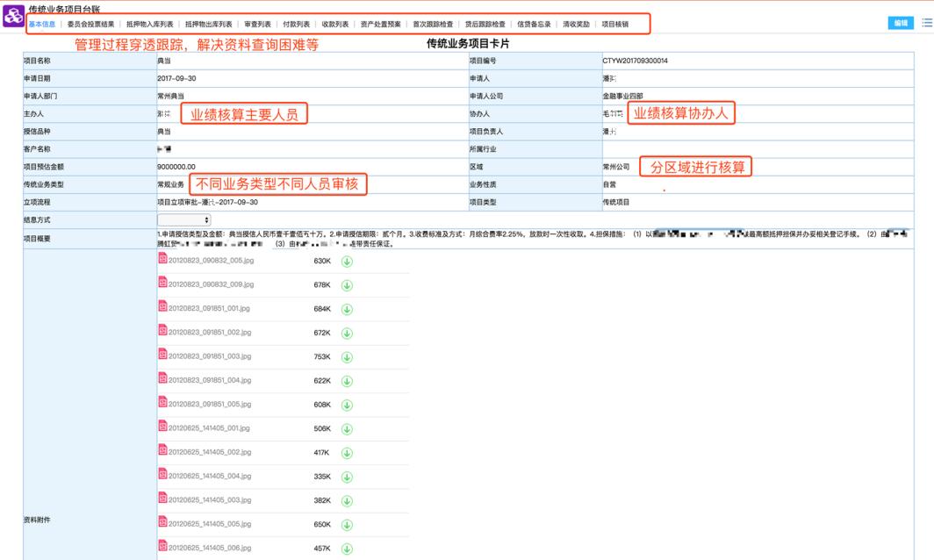This screenshot has height=560, width=934.
Task: Click the 区域 value 常州公司
Action: pos(616,167)
